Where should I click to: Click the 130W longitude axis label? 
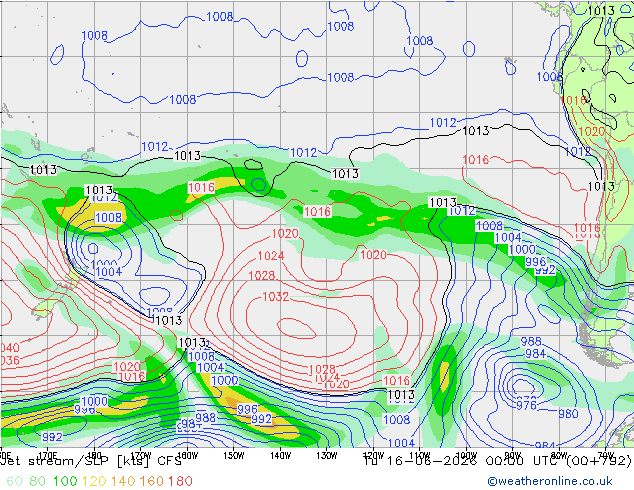[327, 455]
